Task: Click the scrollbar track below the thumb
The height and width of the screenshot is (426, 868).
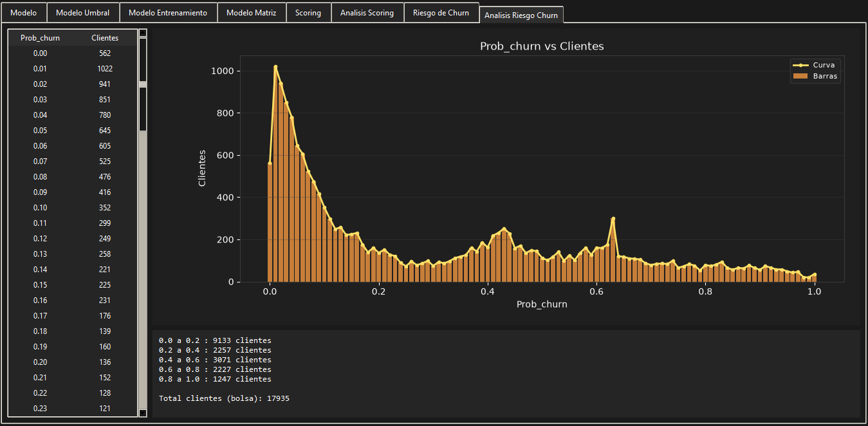Action: tap(143, 270)
